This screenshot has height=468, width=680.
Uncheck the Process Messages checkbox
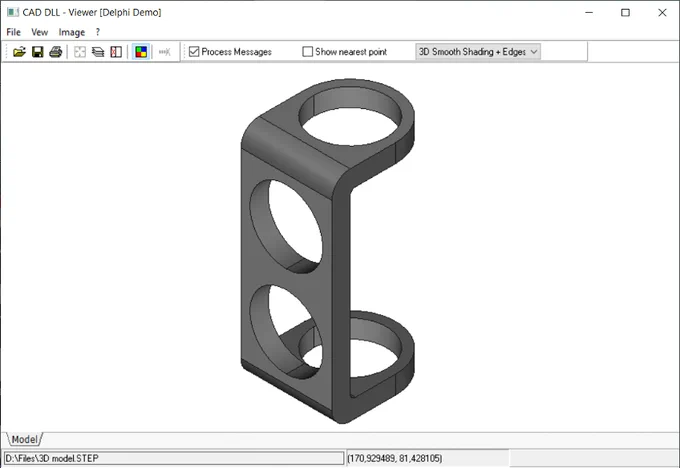click(194, 52)
